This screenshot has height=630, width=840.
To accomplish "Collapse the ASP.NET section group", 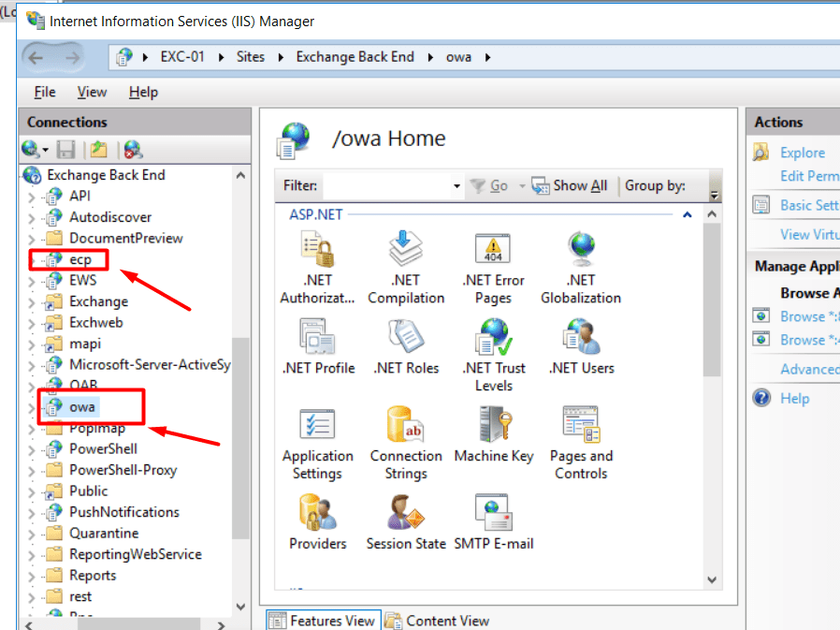I will [688, 215].
